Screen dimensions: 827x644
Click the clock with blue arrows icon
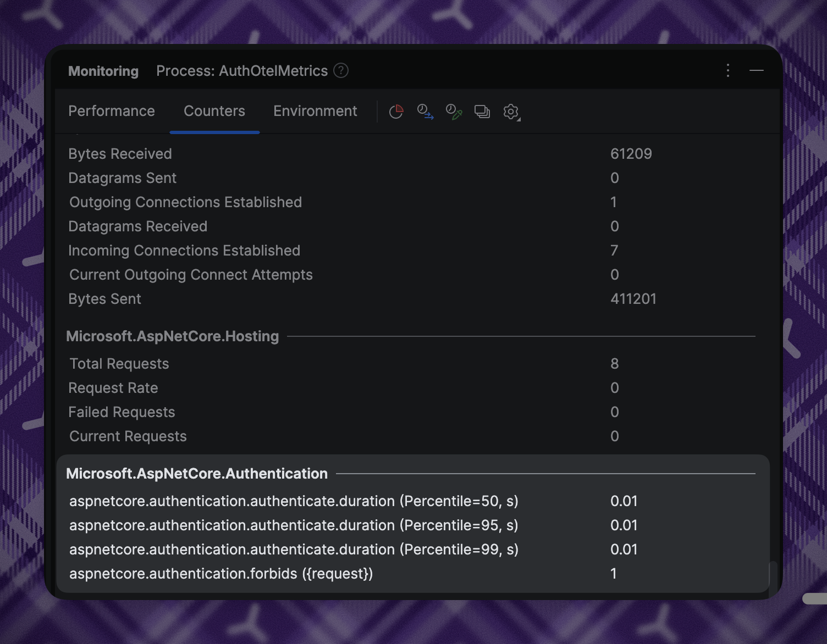(424, 112)
